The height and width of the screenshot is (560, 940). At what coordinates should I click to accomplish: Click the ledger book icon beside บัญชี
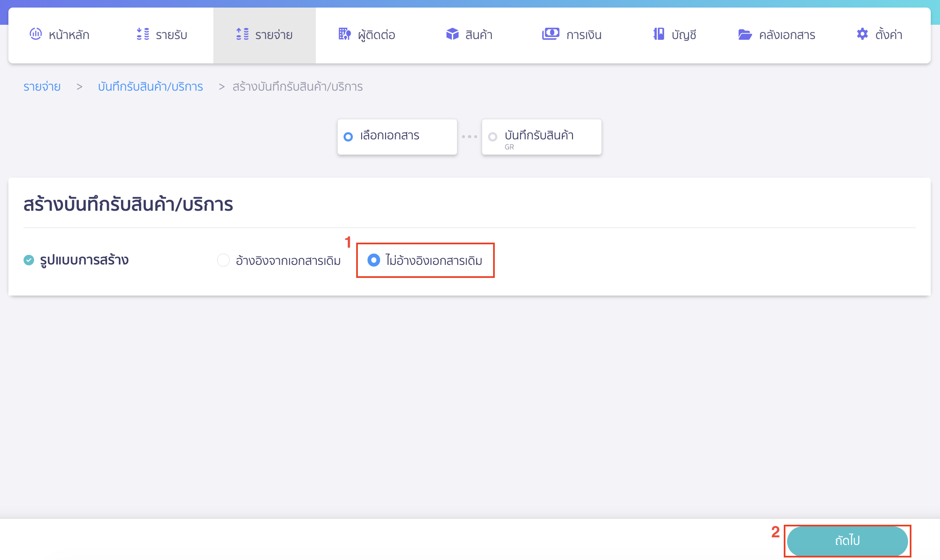[x=659, y=34]
